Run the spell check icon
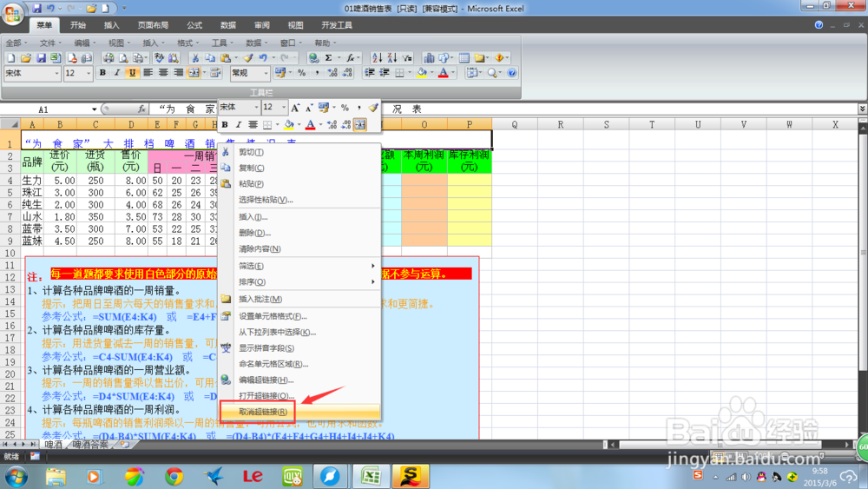The image size is (868, 489). click(160, 57)
